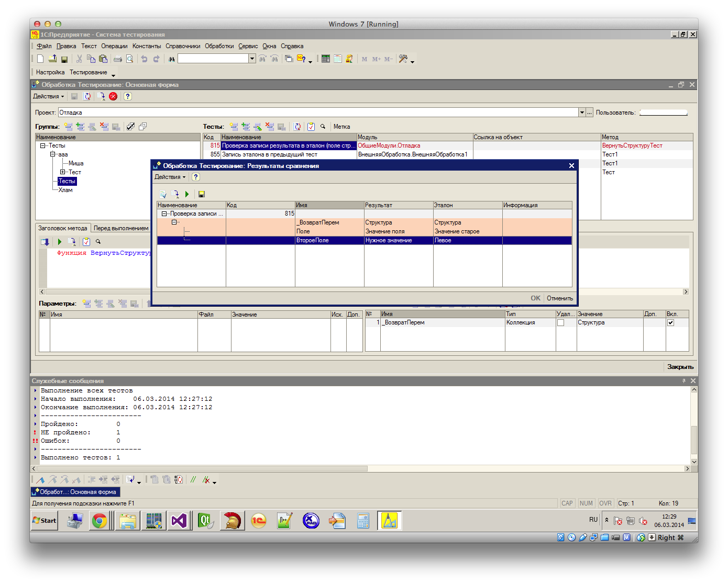This screenshot has height=584, width=728.
Task: Click the hammer-and-wrench tools icon
Action: pos(403,59)
